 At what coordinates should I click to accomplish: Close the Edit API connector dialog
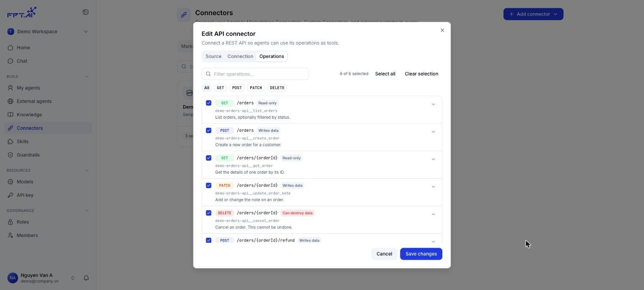442,30
